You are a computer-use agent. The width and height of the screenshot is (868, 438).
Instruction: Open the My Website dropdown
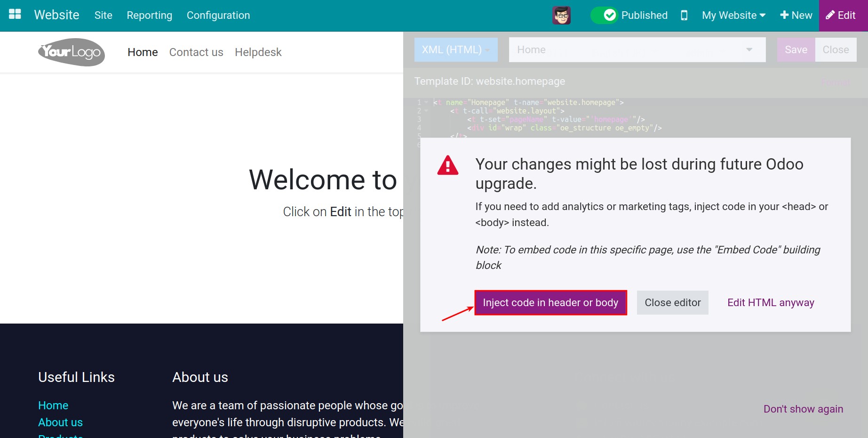(x=733, y=16)
